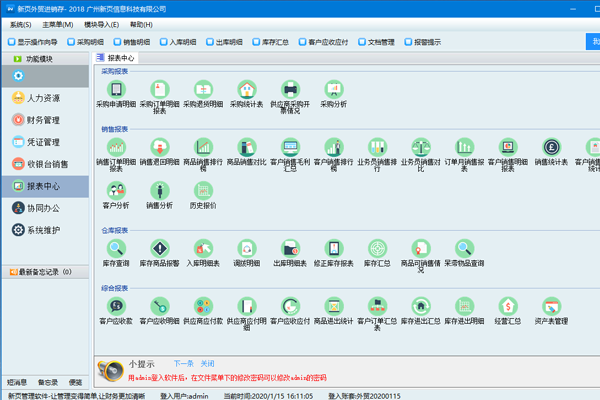Screen dimensions: 600x400
Task: Open the 采购分析 report icon
Action: pyautogui.click(x=334, y=90)
